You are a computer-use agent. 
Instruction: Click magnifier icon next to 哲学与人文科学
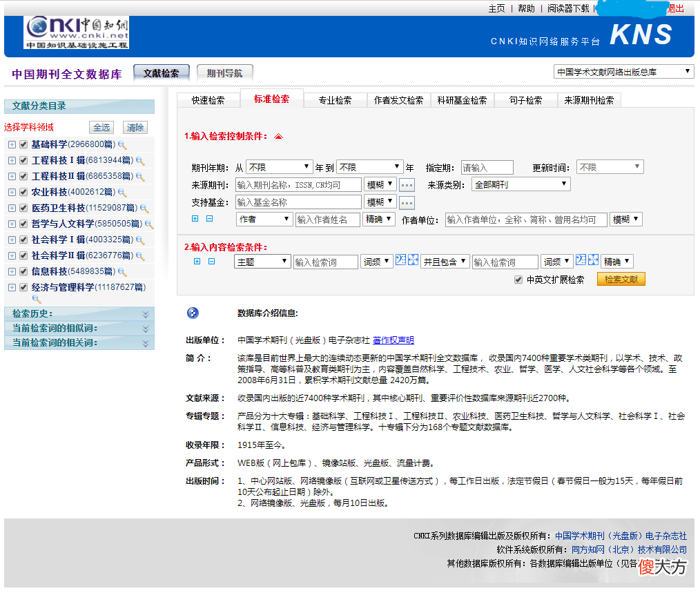[x=149, y=224]
